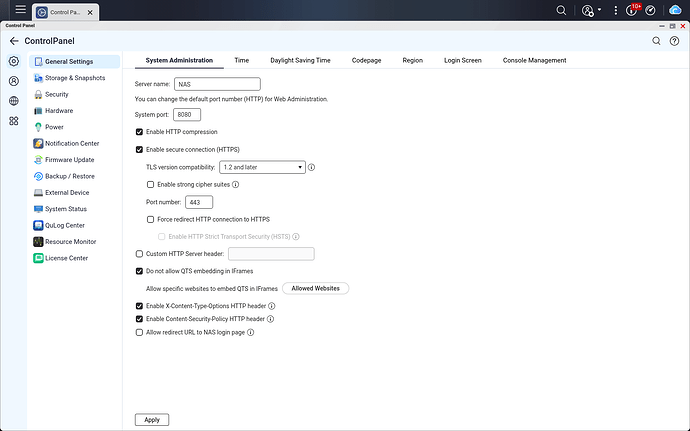Click the System port field

187,114
